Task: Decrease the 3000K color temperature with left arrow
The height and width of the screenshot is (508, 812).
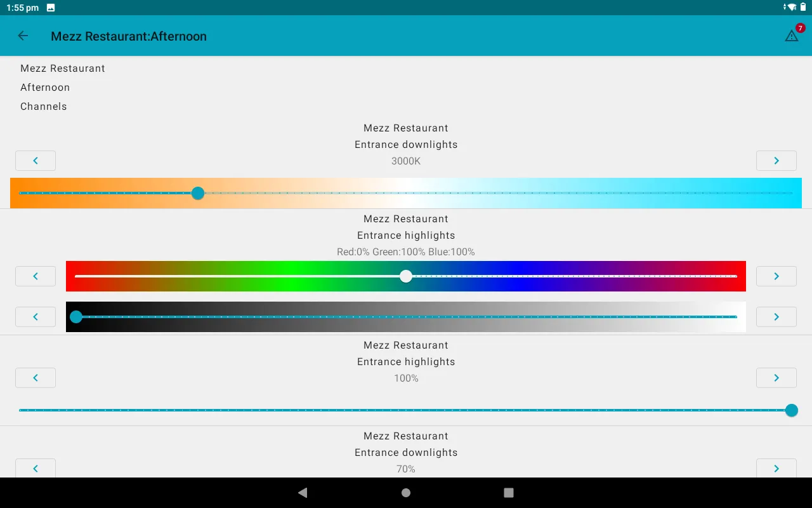Action: pos(36,161)
